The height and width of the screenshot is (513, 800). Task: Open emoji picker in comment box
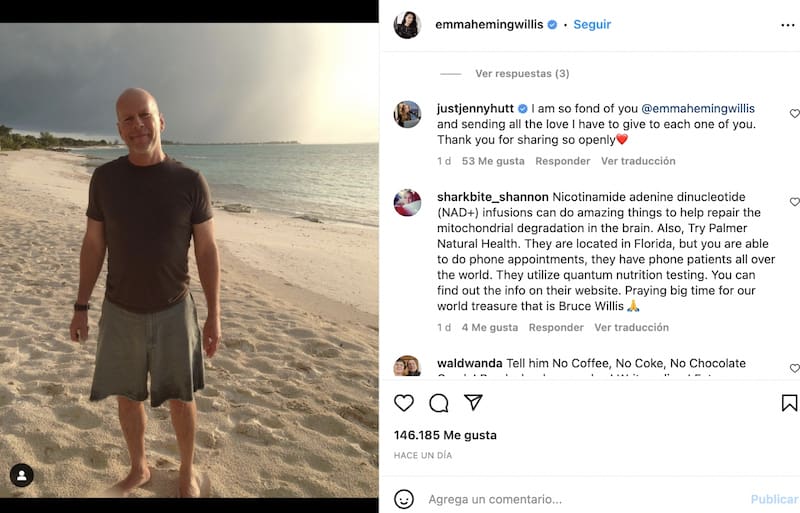pos(404,499)
